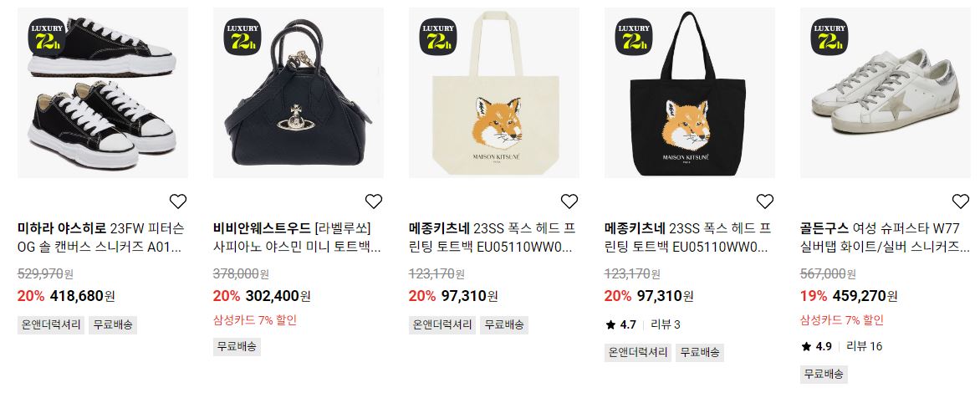This screenshot has width=980, height=393.
Task: Click Luxury 72h badge on black fox tote
Action: (x=634, y=36)
